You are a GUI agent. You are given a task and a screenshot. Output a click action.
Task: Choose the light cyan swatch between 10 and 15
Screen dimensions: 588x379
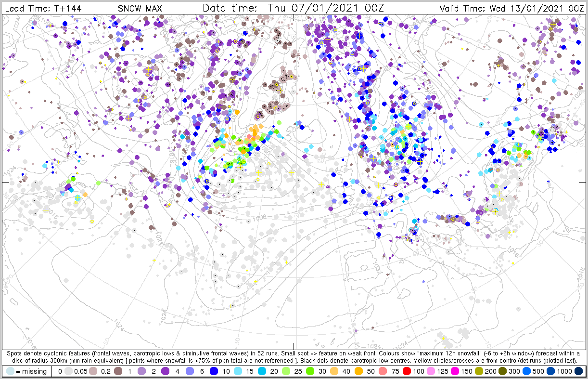click(238, 371)
